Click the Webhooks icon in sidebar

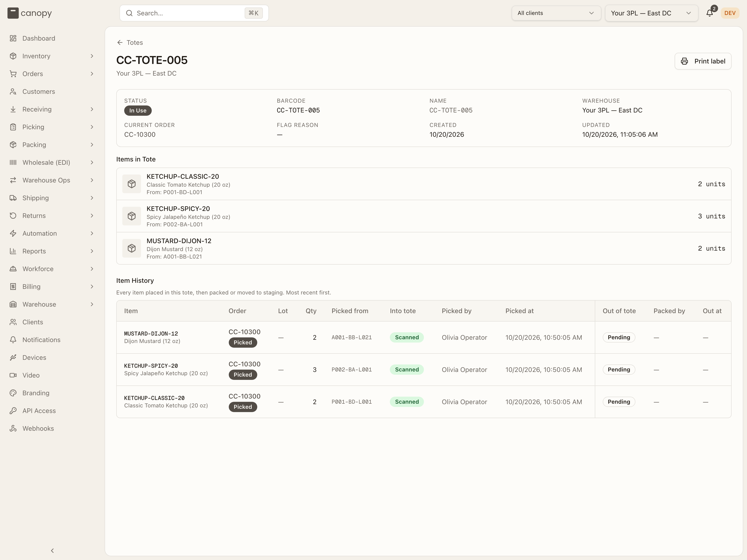[x=13, y=428]
